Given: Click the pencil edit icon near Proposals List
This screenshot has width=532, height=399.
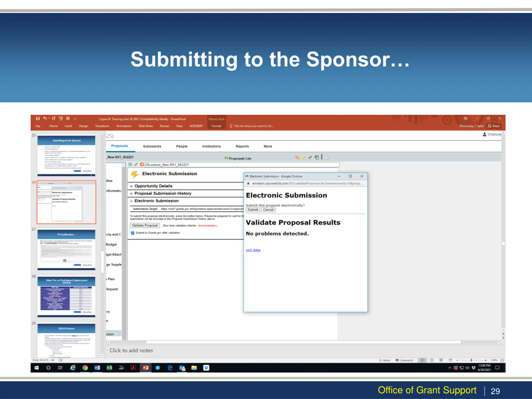Looking at the screenshot, I should 297,157.
